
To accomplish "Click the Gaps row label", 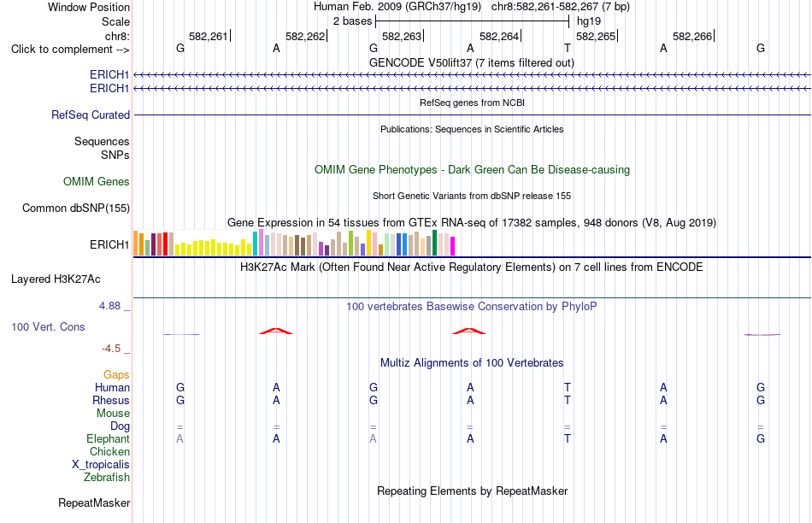I will 116,375.
